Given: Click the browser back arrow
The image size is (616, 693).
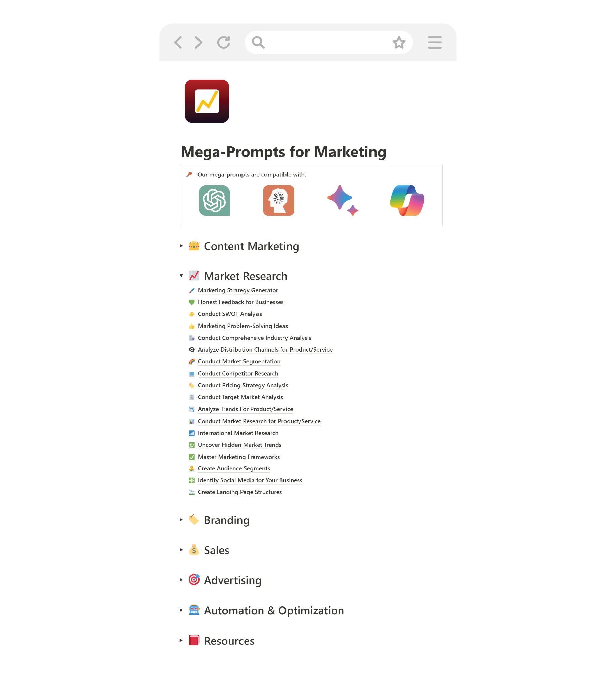Looking at the screenshot, I should (x=178, y=42).
